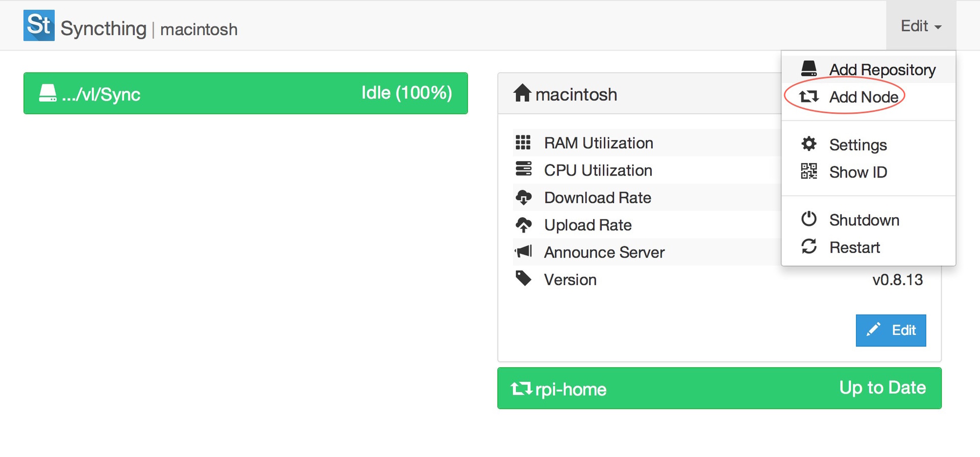Click the Syncthing brand name link
The width and height of the screenshot is (980, 457).
pos(104,29)
